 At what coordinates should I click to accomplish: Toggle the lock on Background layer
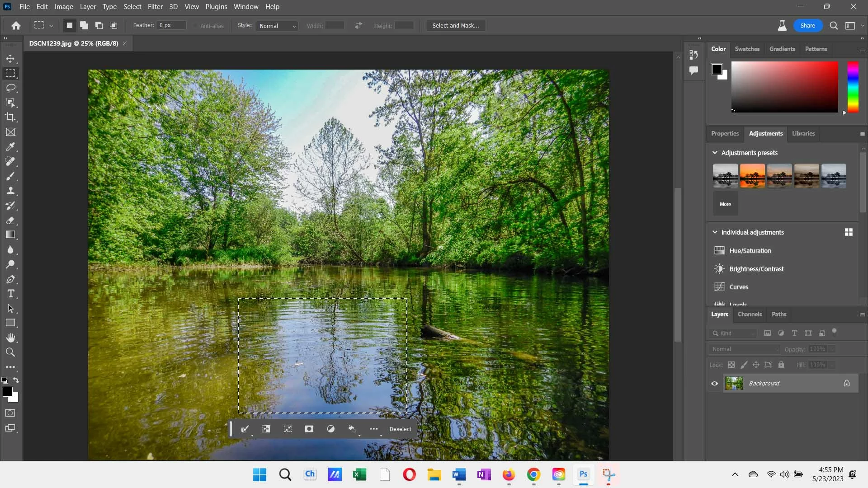[x=846, y=383]
